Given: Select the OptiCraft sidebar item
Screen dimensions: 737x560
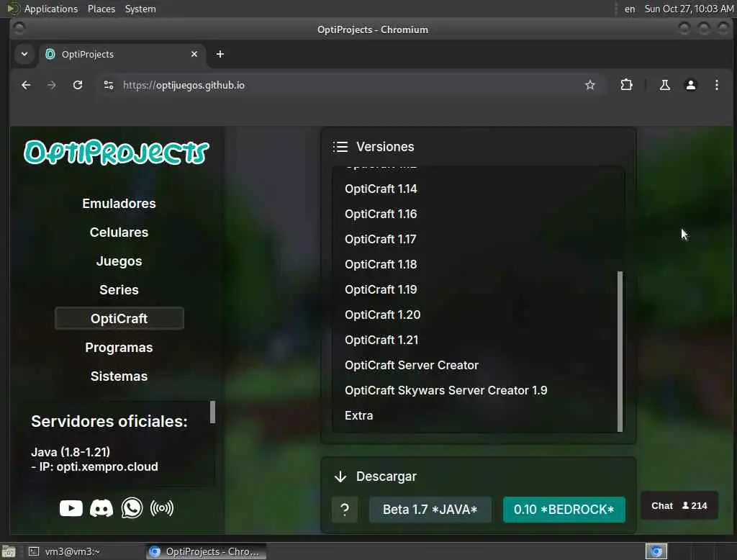Looking at the screenshot, I should [x=119, y=318].
